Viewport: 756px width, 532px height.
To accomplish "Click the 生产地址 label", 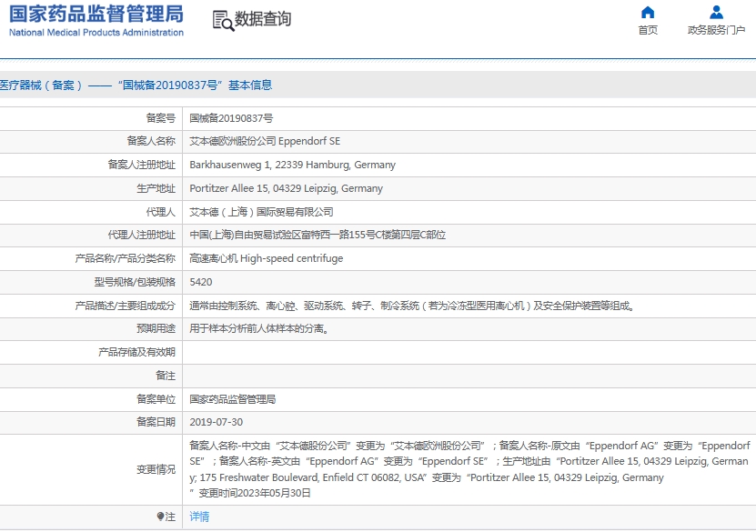I will click(156, 188).
